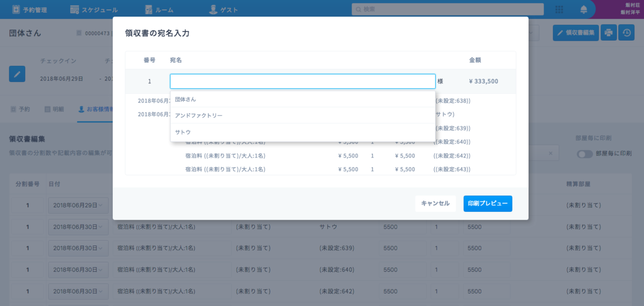Screen dimensions: 644x306
Task: Click the 領収書編集 button
Action: (575, 33)
